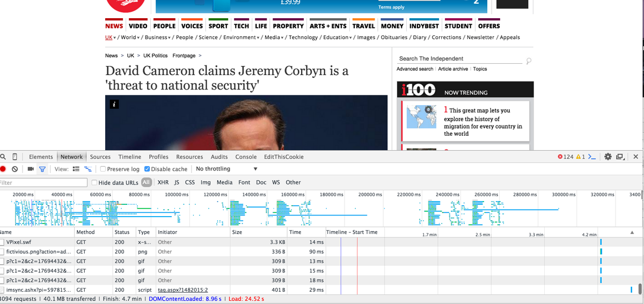Open the Timeline tab
644x304 pixels.
click(130, 157)
